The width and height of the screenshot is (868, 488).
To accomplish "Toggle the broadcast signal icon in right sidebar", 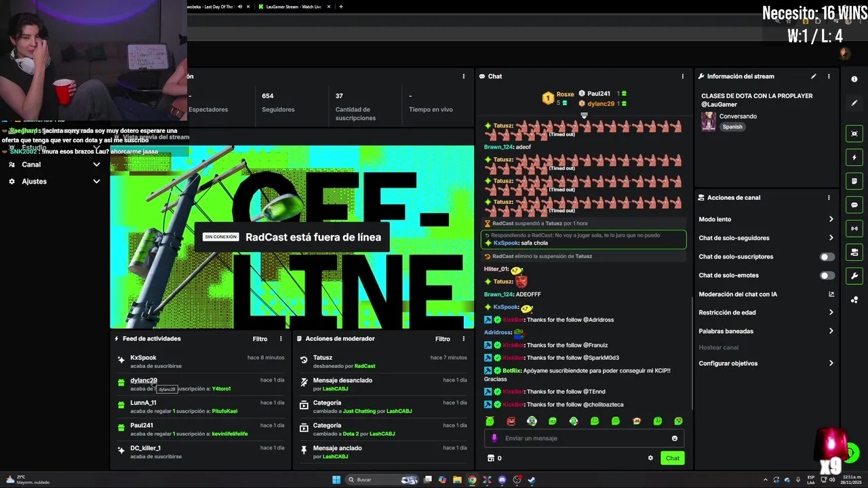I will (x=854, y=228).
